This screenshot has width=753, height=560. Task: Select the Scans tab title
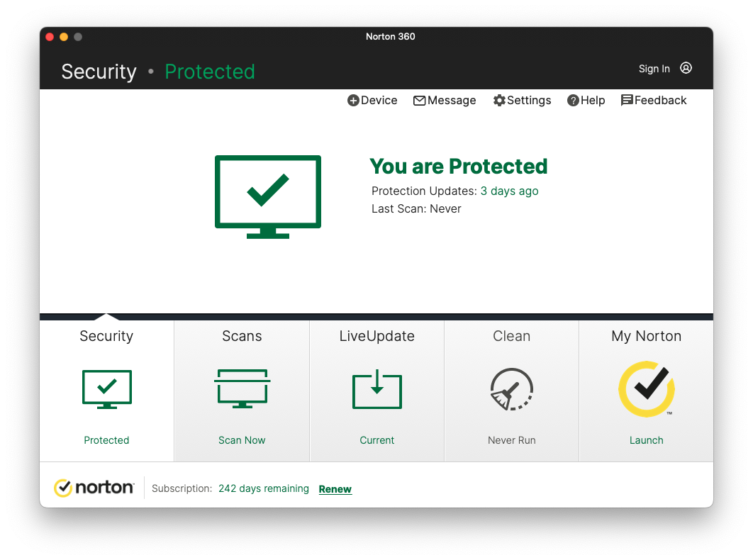coord(242,336)
